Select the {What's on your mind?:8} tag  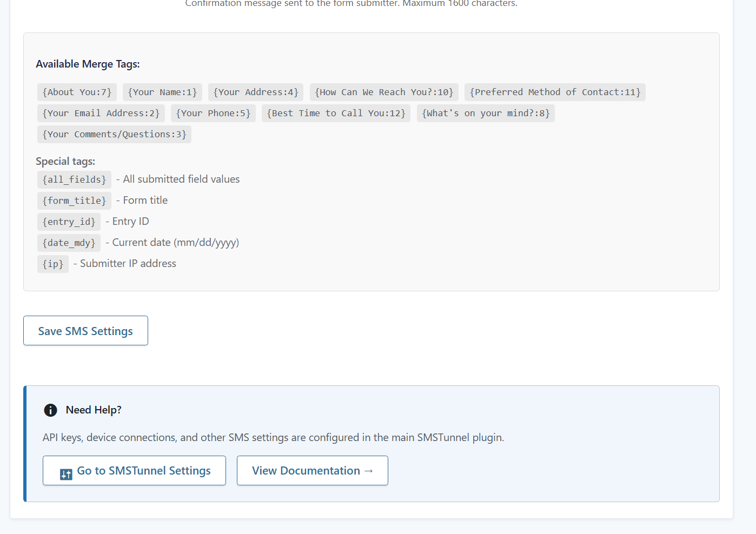[x=485, y=113]
